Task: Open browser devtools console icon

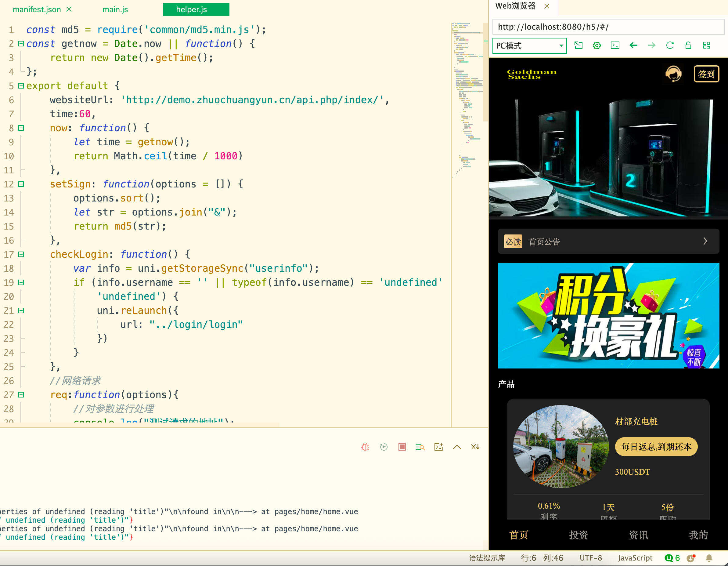Action: (615, 45)
